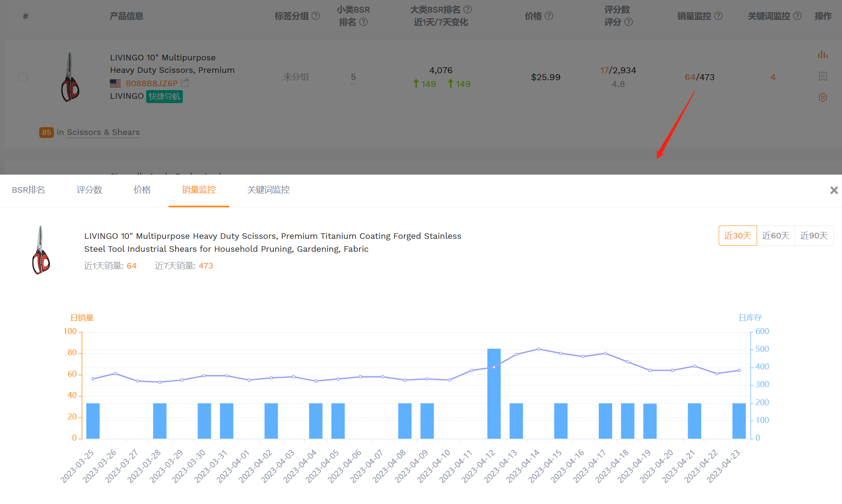The width and height of the screenshot is (842, 504).
Task: Click the ASIN B088B8JZ6P link
Action: [151, 83]
